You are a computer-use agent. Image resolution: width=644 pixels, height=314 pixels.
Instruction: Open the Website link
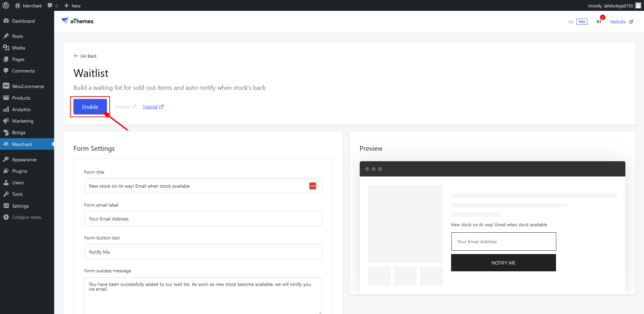pyautogui.click(x=621, y=22)
